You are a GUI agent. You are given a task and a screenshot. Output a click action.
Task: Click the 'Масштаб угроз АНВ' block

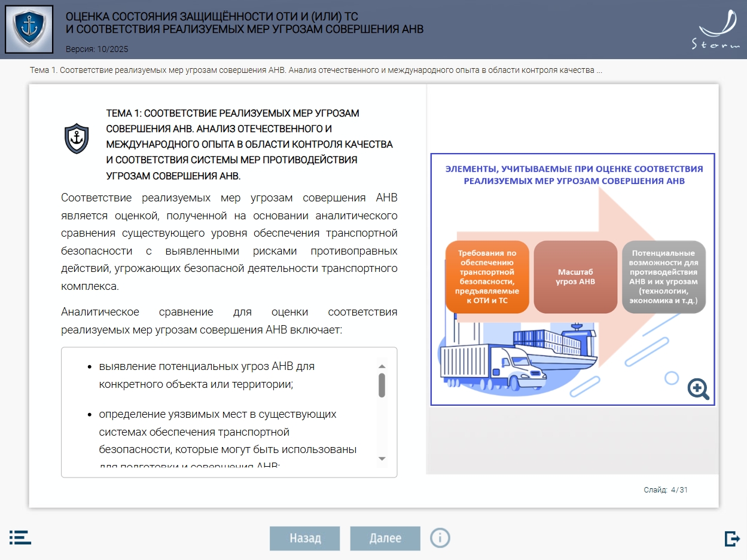[575, 277]
